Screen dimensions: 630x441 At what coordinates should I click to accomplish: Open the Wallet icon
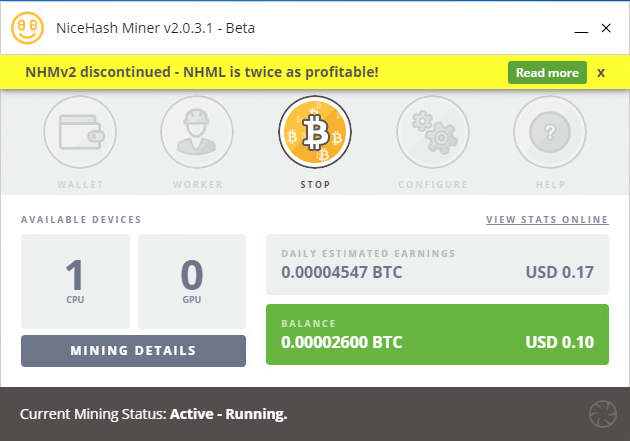(x=80, y=132)
